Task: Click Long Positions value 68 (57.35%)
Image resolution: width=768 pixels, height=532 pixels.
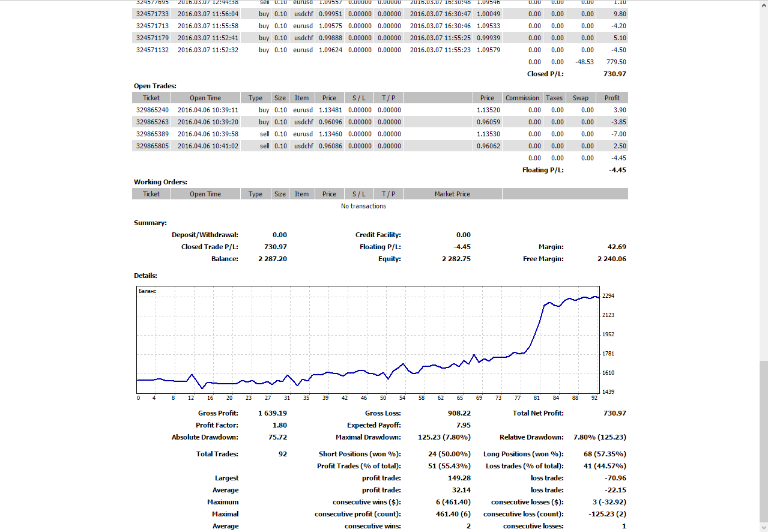Action: 605,454
